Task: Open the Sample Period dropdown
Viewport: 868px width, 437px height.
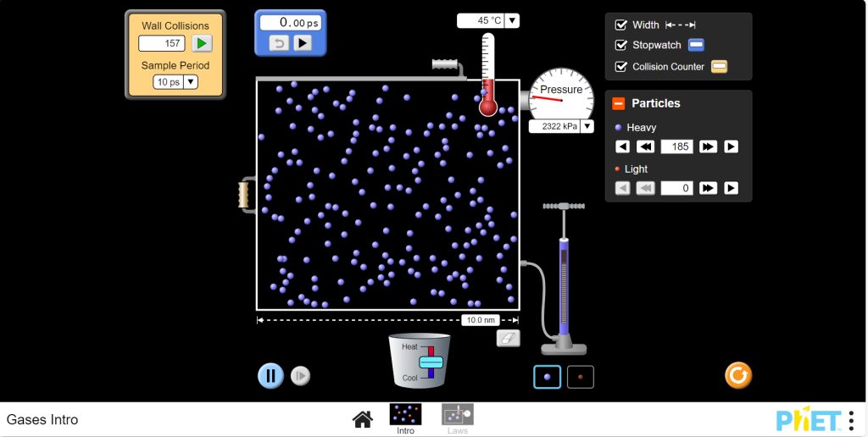Action: click(175, 82)
